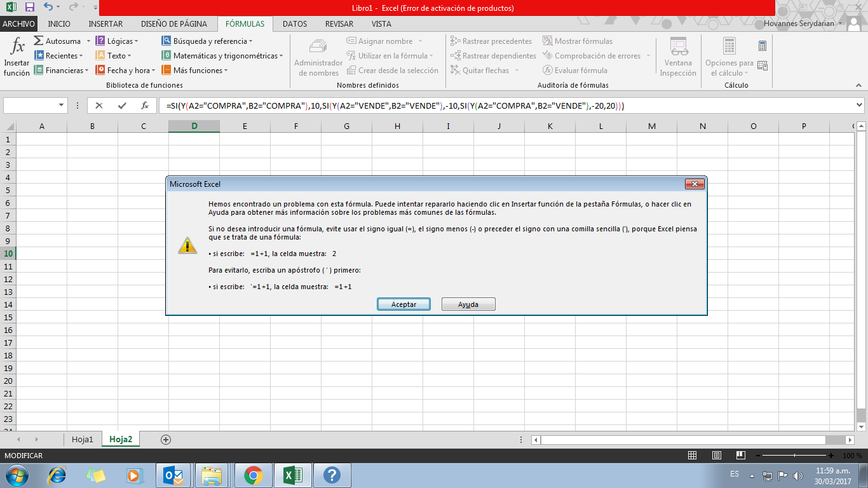The image size is (868, 488).
Task: Switch to the VISTA tab
Action: (381, 24)
